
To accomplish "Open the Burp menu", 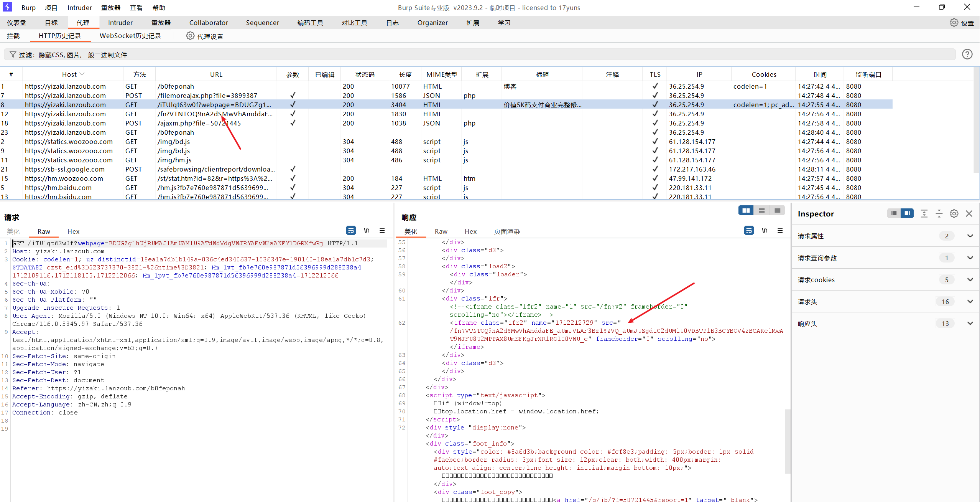I will click(x=28, y=8).
